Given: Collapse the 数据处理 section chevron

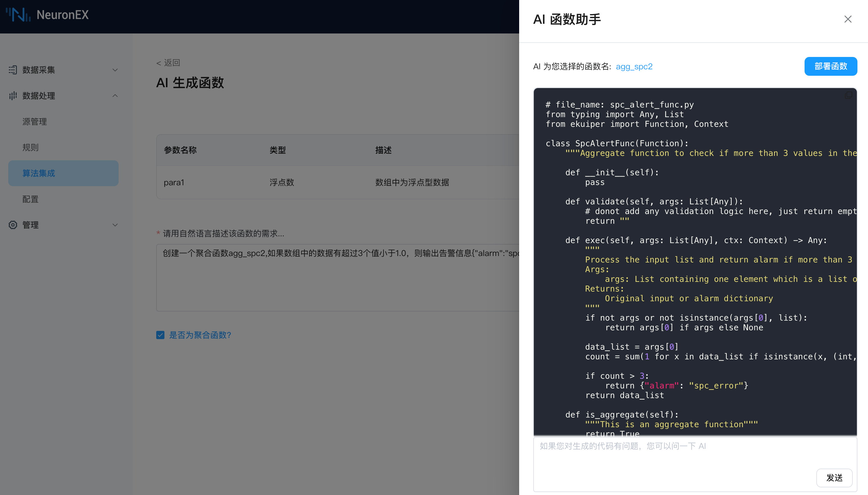Looking at the screenshot, I should click(115, 96).
